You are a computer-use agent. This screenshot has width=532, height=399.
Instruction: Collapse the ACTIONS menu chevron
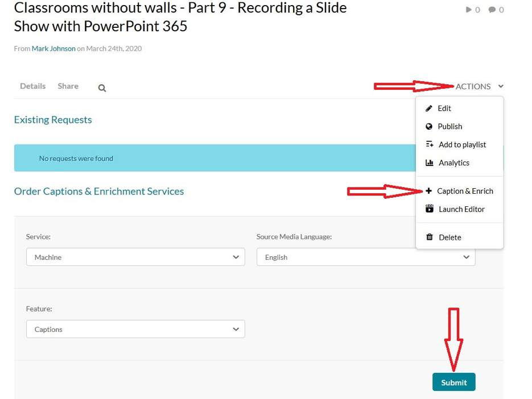[x=501, y=86]
